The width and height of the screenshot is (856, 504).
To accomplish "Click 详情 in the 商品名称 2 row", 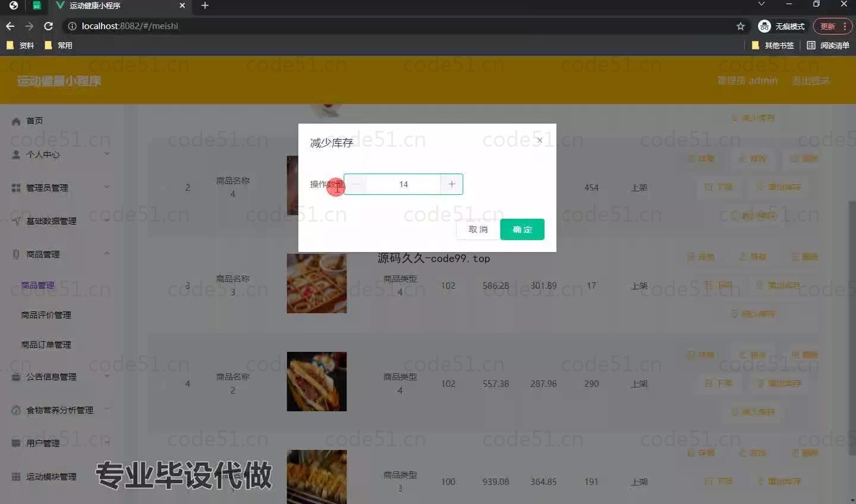I will click(x=701, y=355).
